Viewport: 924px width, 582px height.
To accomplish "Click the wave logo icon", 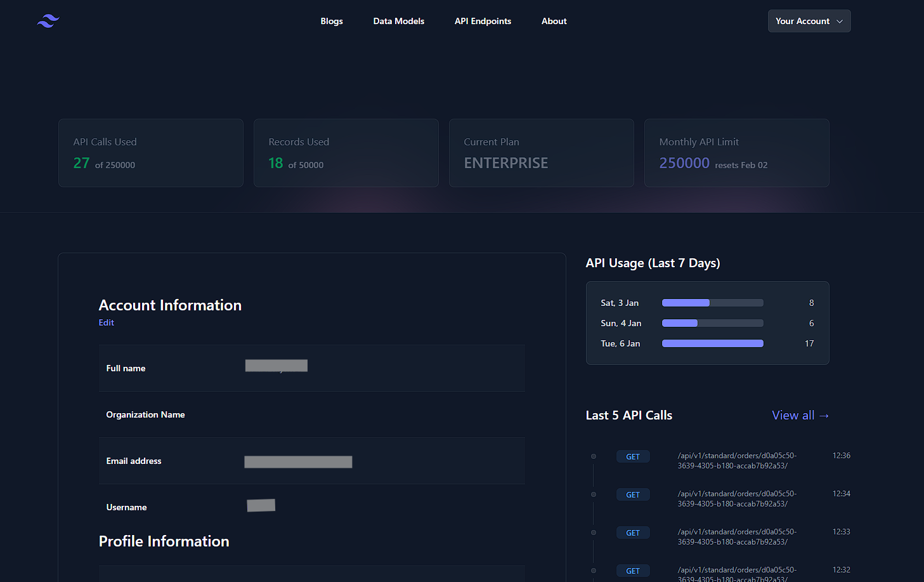I will [x=48, y=21].
